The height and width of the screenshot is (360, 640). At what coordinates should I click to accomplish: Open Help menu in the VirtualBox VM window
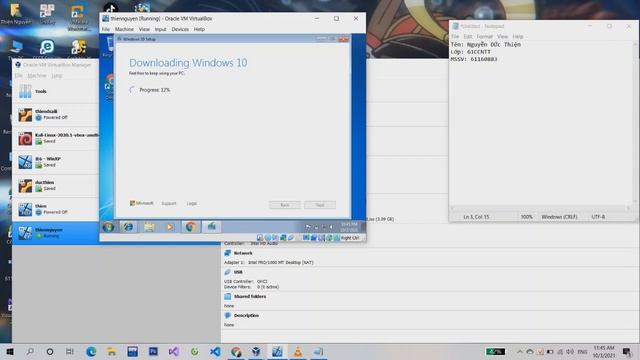pyautogui.click(x=199, y=29)
